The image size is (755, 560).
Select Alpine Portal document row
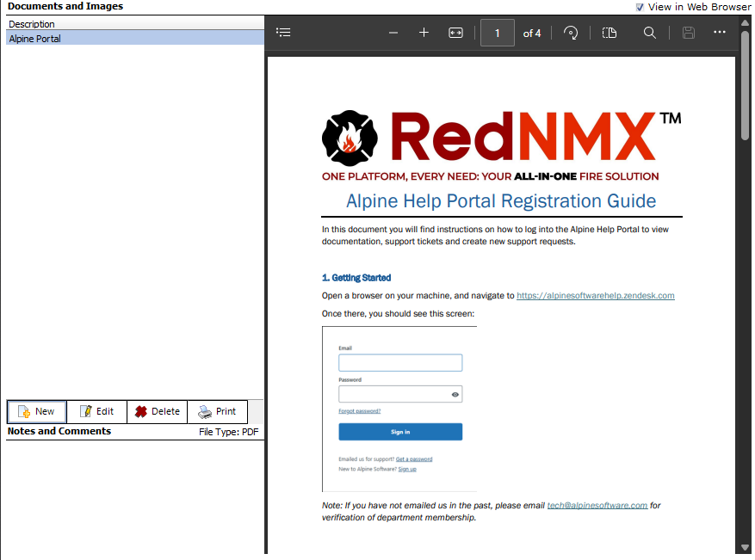135,39
